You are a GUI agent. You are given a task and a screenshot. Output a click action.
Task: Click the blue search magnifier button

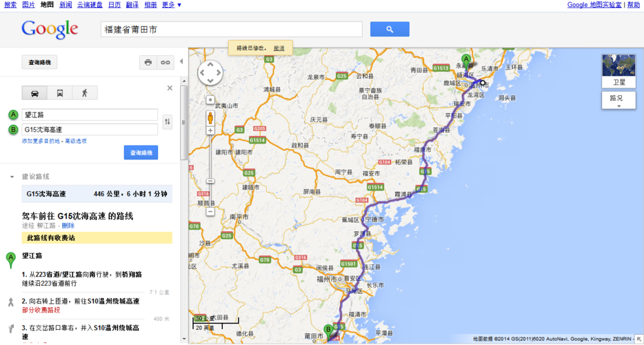[390, 29]
